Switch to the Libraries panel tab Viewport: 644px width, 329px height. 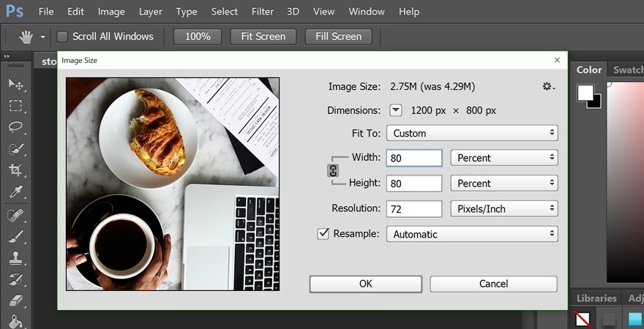pos(596,298)
